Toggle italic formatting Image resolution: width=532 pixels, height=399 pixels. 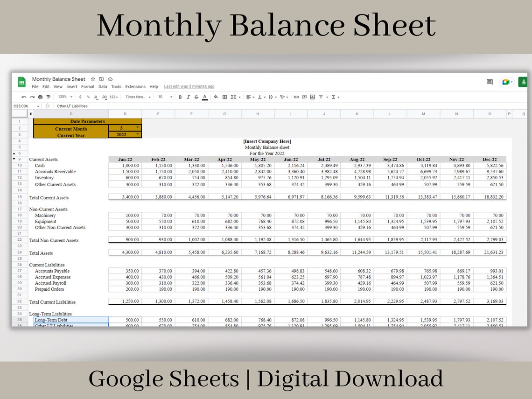(188, 97)
